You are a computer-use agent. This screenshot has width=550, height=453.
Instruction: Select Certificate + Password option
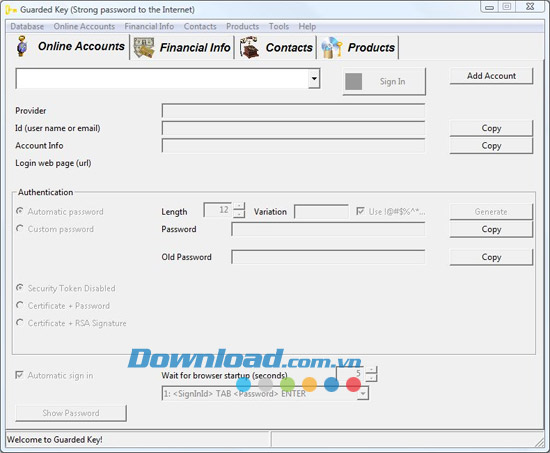20,305
